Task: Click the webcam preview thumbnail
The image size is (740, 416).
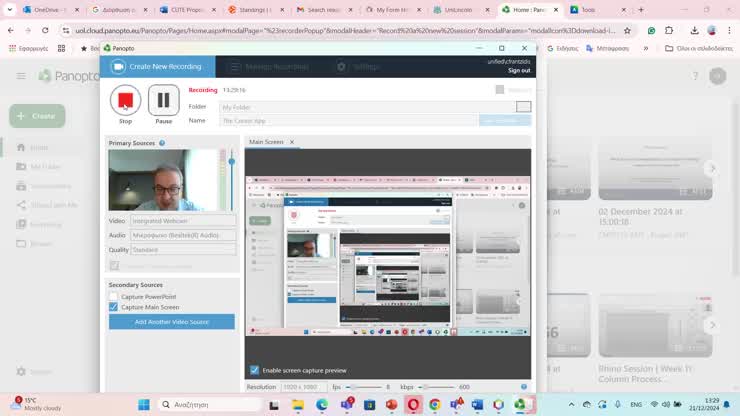Action: click(x=162, y=180)
